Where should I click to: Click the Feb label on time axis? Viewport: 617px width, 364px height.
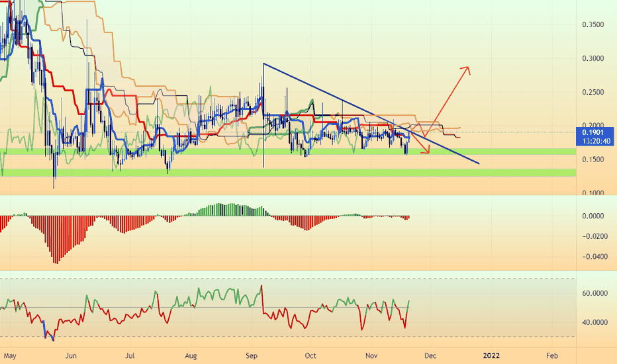coord(552,356)
